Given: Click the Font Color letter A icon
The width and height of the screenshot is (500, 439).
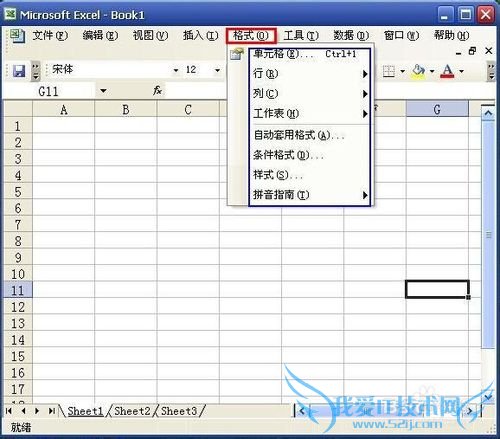Looking at the screenshot, I should click(447, 71).
